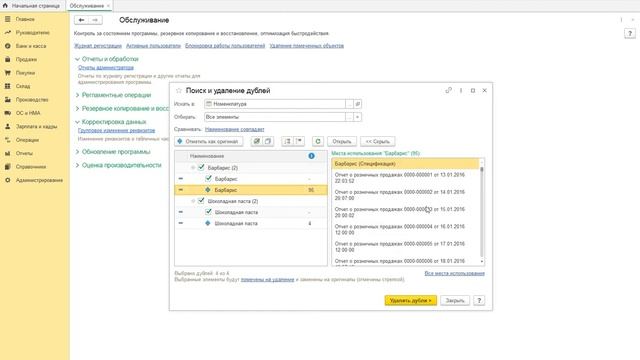Open the Покупки sidebar section
The height and width of the screenshot is (360, 640).
[x=25, y=73]
